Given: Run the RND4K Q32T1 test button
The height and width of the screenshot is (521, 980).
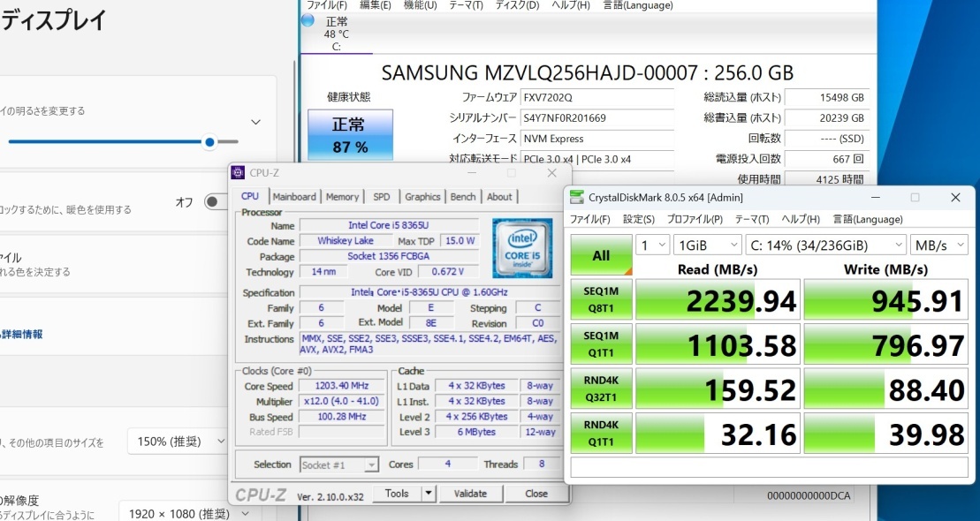Looking at the screenshot, I should [601, 388].
